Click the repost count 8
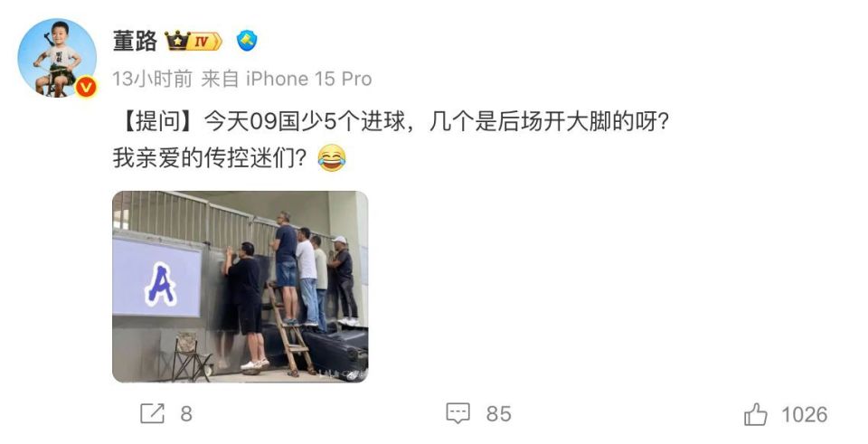868x444 pixels. click(x=186, y=414)
